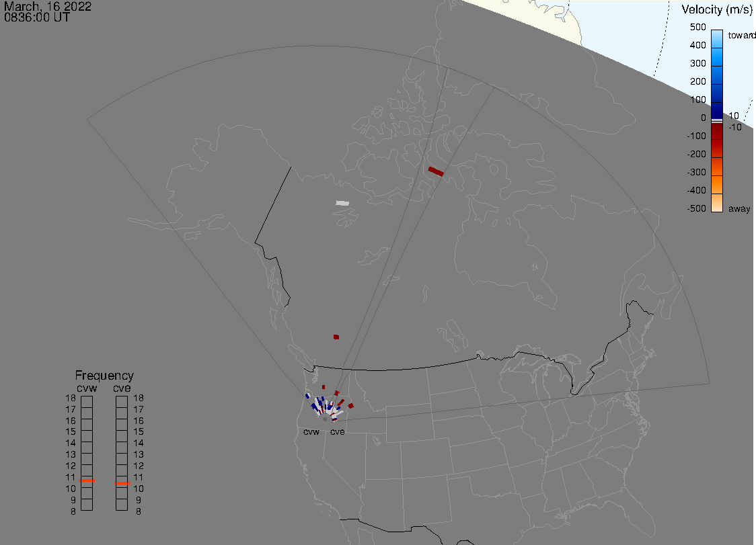Click the grey radar site dot above cvw/cve labels

pyautogui.click(x=325, y=419)
